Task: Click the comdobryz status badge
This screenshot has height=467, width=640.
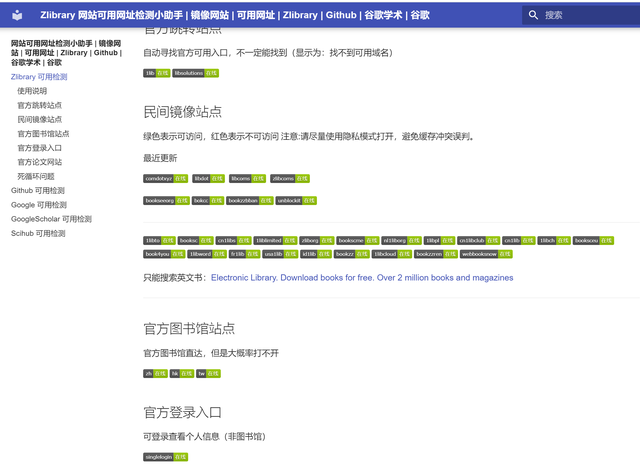Action: 165,178
